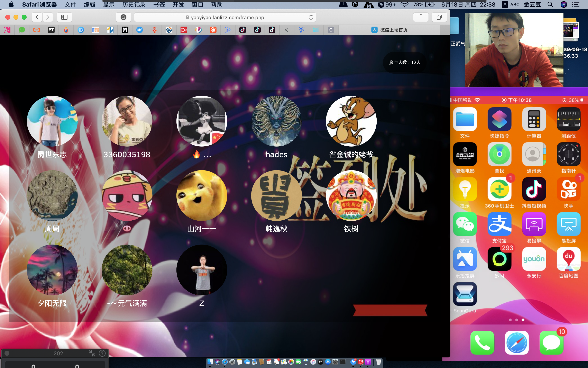This screenshot has height=368, width=588.
Task: Click the Safari back arrow button
Action: click(37, 17)
